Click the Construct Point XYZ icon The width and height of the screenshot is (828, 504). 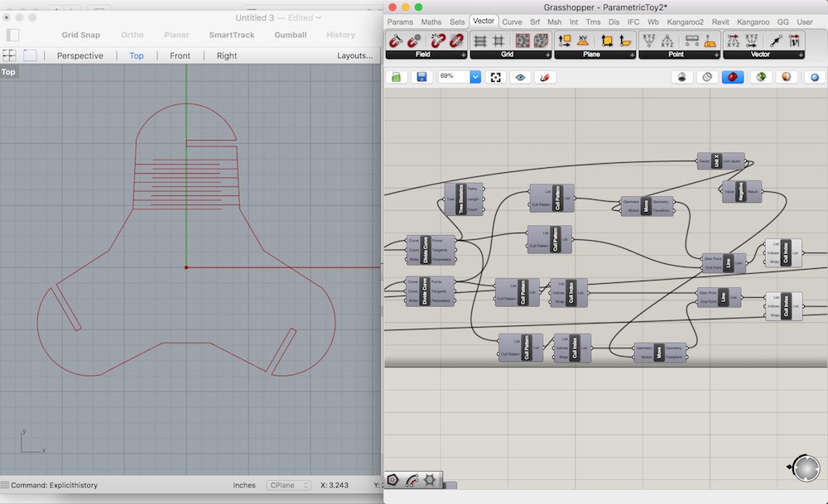coord(649,41)
